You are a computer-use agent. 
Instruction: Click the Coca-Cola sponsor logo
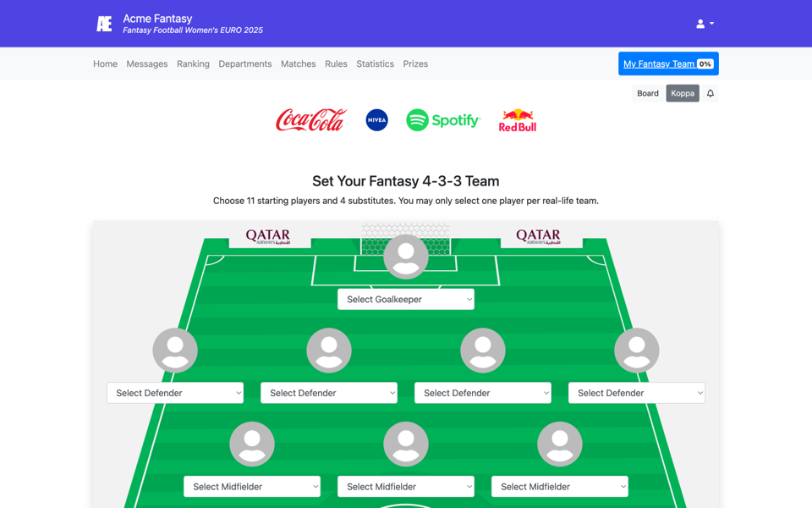[x=310, y=119]
